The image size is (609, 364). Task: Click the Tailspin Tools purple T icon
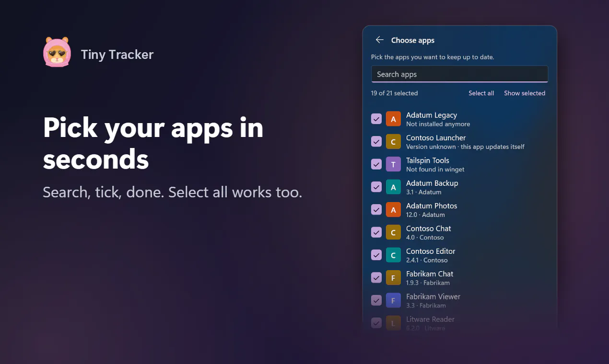click(x=393, y=164)
